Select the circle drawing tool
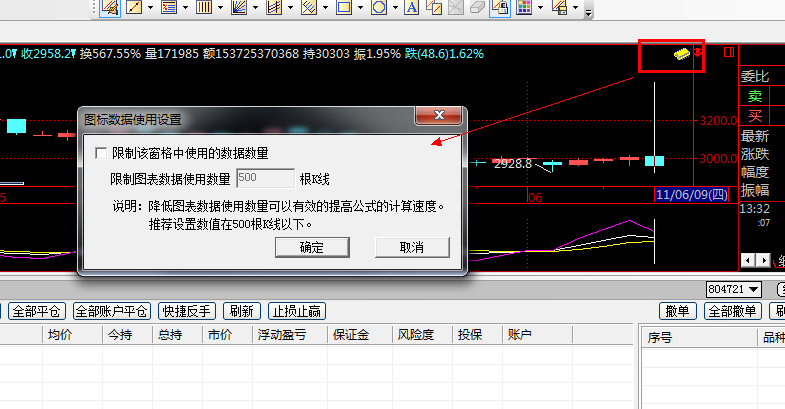This screenshot has width=785, height=409. [379, 9]
